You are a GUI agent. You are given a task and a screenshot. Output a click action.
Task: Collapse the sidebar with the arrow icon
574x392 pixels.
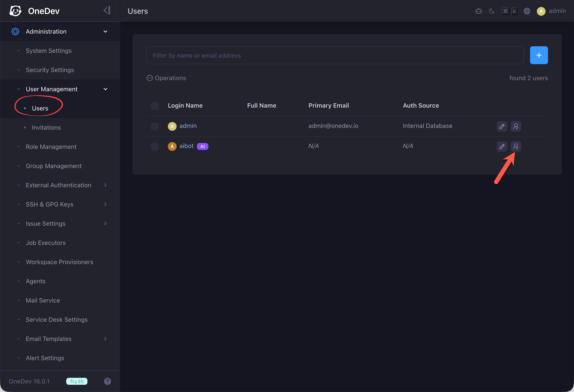(107, 11)
